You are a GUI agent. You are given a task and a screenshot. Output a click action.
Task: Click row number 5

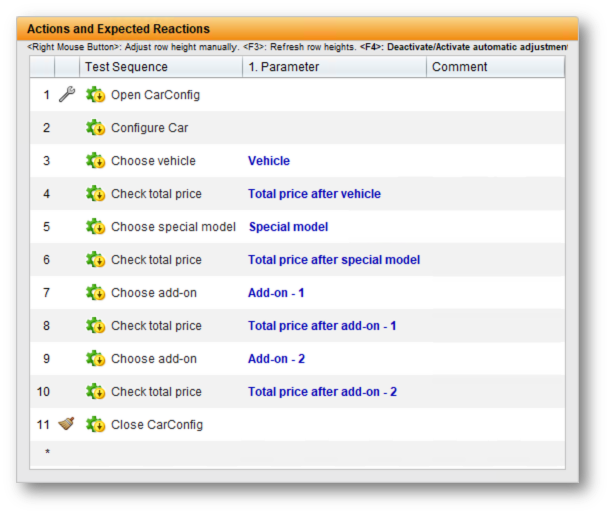46,226
